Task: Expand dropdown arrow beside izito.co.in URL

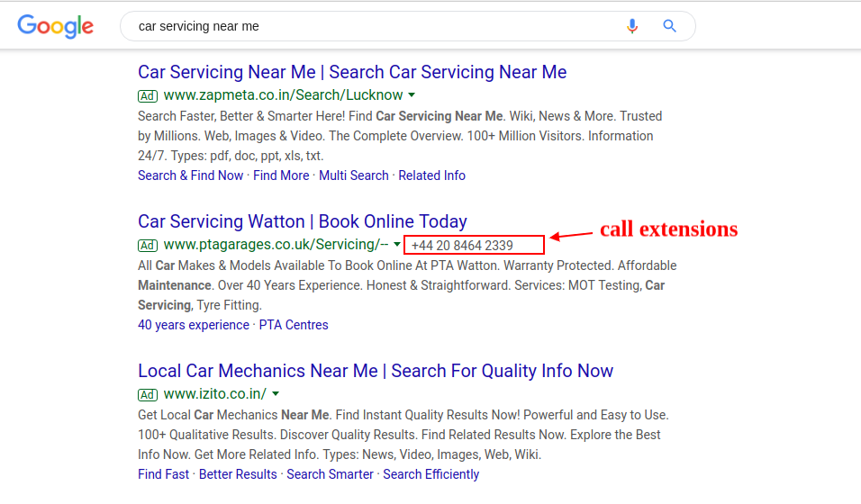Action: click(x=276, y=393)
